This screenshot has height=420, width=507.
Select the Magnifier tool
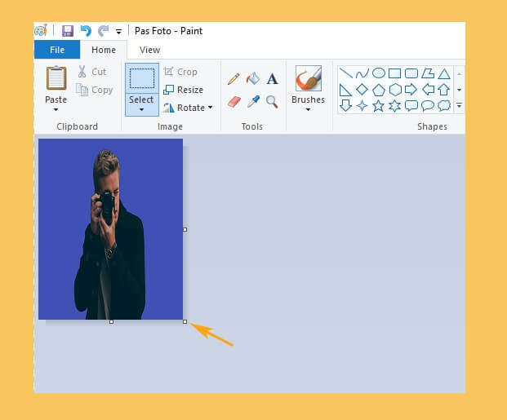272,102
